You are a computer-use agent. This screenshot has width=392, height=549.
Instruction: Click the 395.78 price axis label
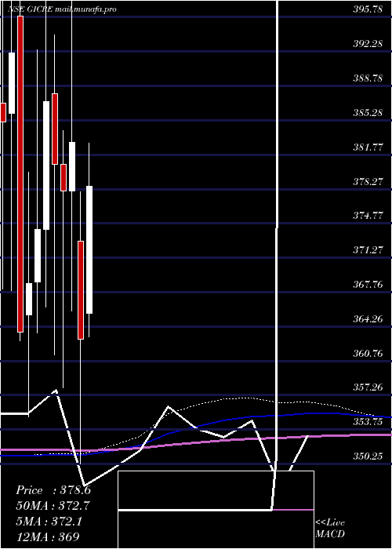(x=368, y=9)
